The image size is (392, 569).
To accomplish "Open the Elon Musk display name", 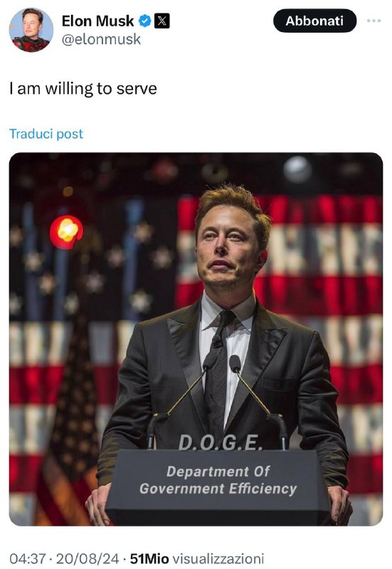I will pos(97,21).
